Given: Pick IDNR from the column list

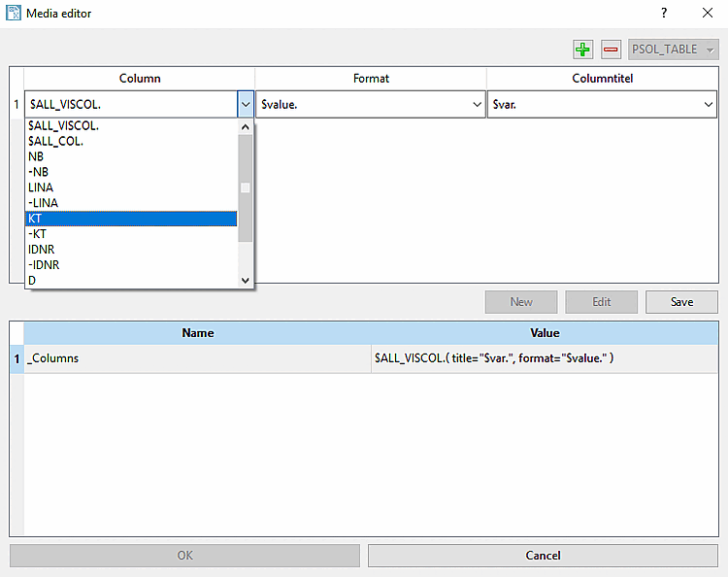Looking at the screenshot, I should [131, 250].
